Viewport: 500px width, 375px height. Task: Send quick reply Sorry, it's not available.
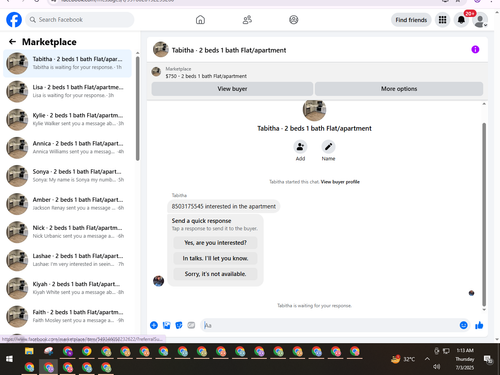[215, 274]
